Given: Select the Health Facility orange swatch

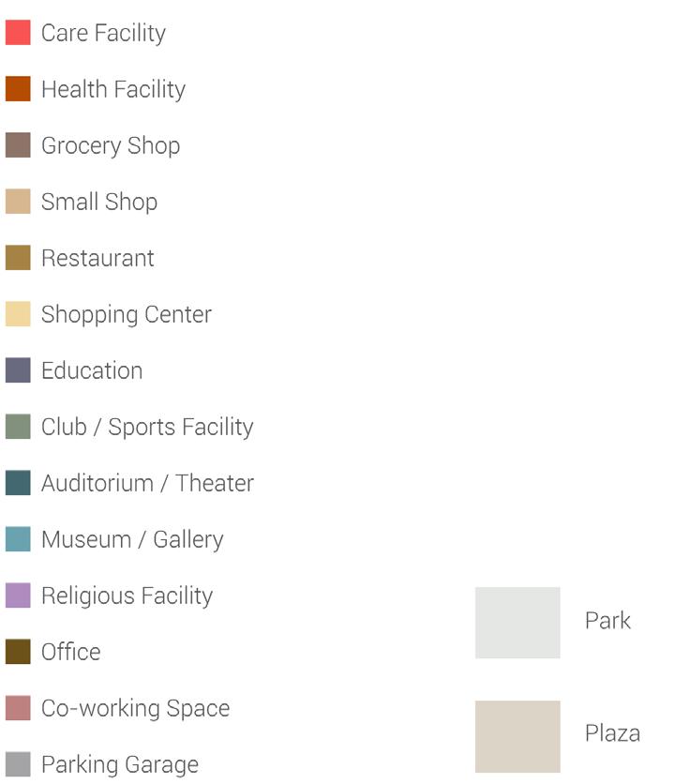Looking at the screenshot, I should [x=18, y=89].
